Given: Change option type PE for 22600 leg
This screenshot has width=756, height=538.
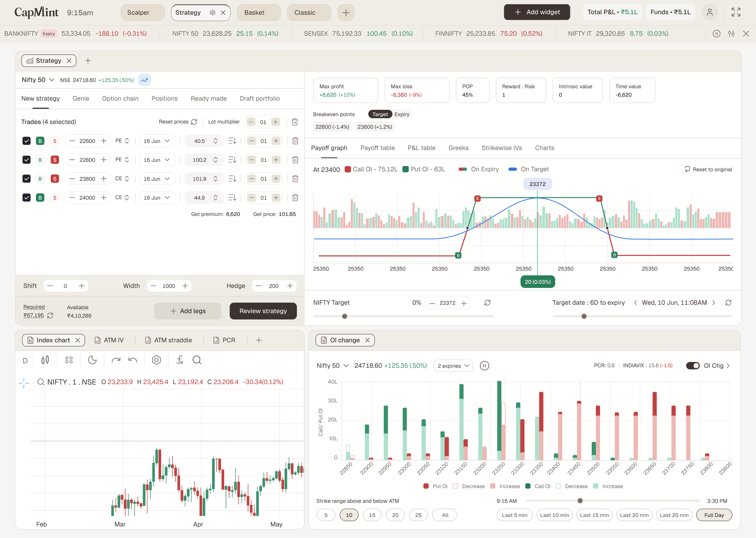Looking at the screenshot, I should tap(122, 141).
